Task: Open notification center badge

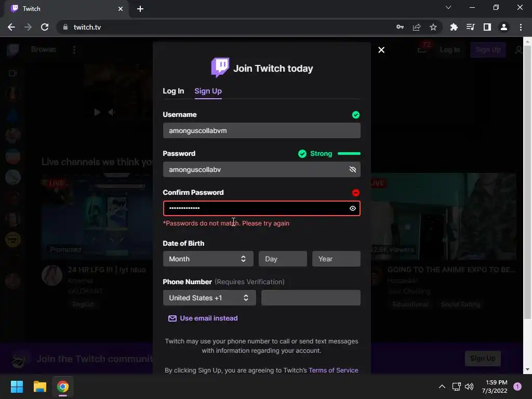Action: pos(517,387)
